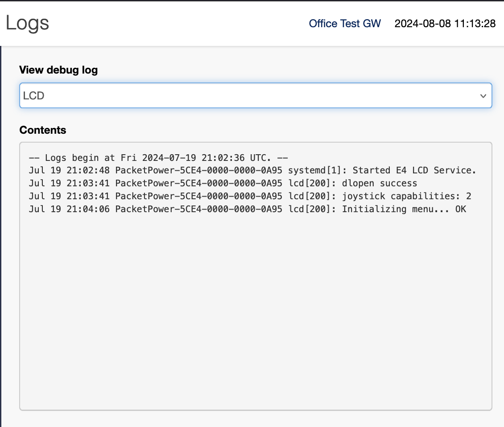
Task: Click the Logs page heading
Action: click(27, 24)
